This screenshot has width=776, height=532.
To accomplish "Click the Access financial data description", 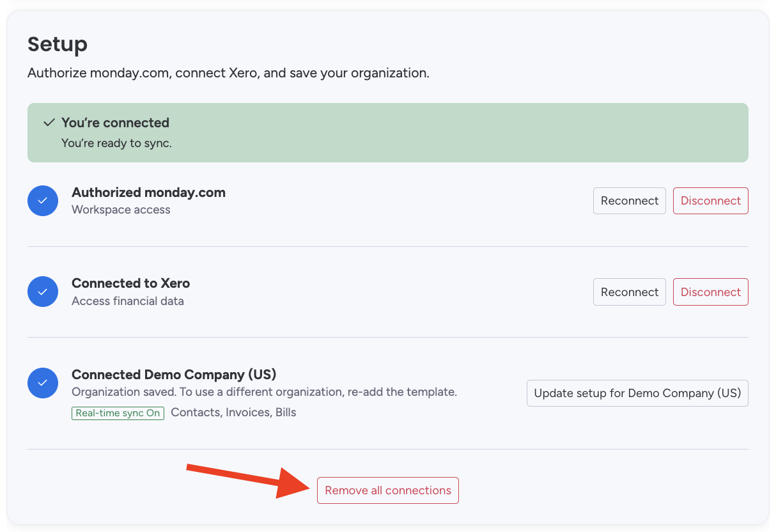I will [127, 301].
